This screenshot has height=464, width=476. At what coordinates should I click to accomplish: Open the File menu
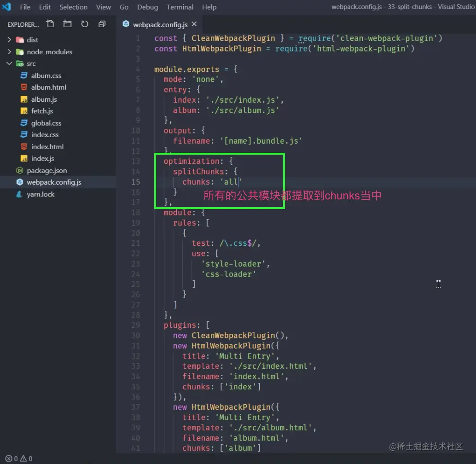tap(25, 7)
